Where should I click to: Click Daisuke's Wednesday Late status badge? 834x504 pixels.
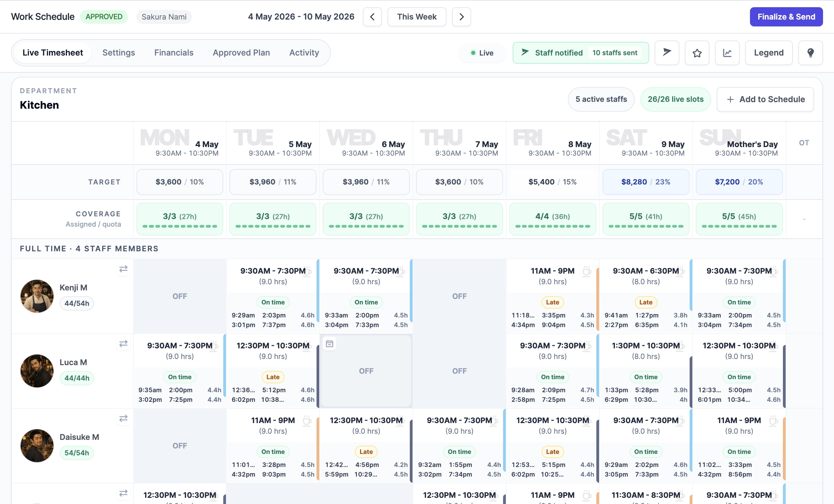tap(366, 452)
